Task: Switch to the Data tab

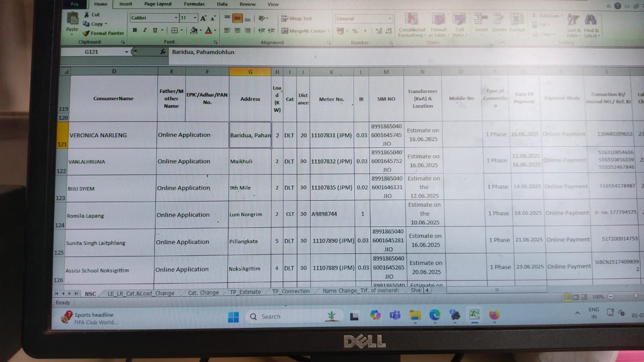Action: pyautogui.click(x=222, y=4)
